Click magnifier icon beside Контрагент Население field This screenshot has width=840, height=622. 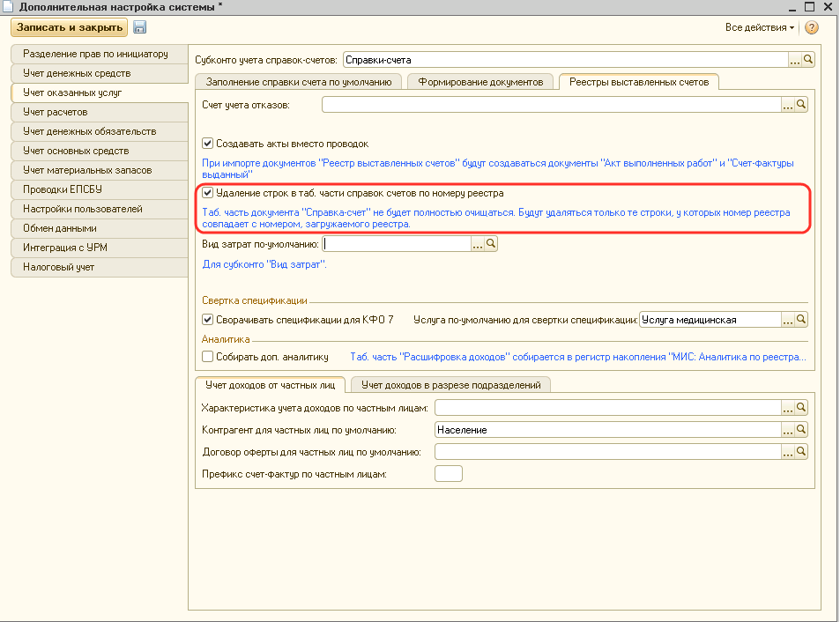[801, 430]
